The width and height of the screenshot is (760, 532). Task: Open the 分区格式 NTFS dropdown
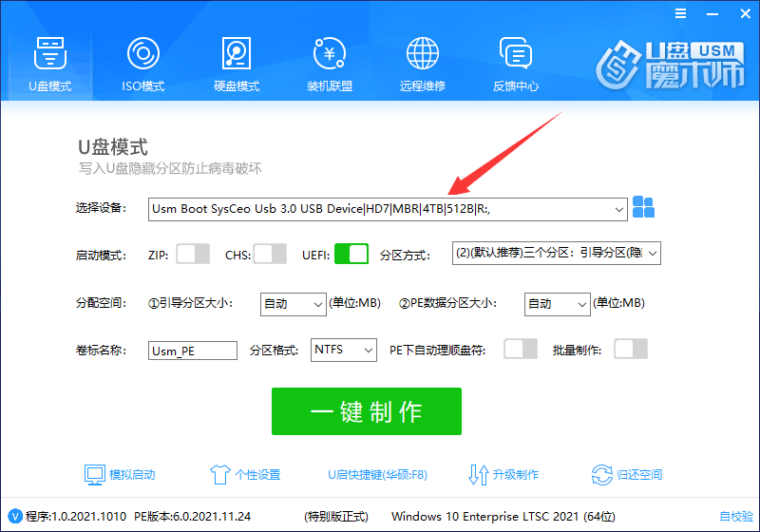pyautogui.click(x=344, y=350)
